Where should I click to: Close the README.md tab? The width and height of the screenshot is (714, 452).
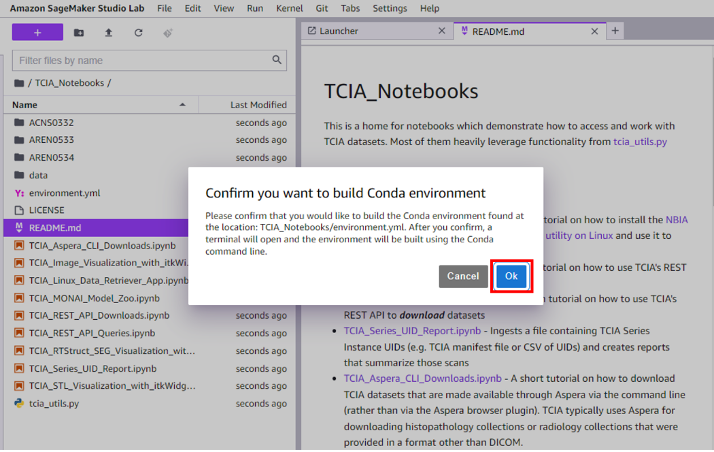point(594,31)
